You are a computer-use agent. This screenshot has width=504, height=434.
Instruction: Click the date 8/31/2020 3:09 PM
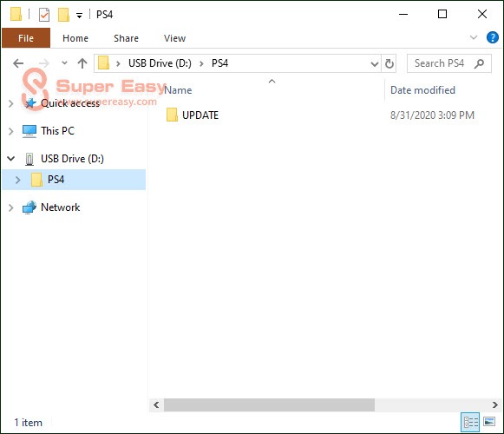(x=432, y=115)
